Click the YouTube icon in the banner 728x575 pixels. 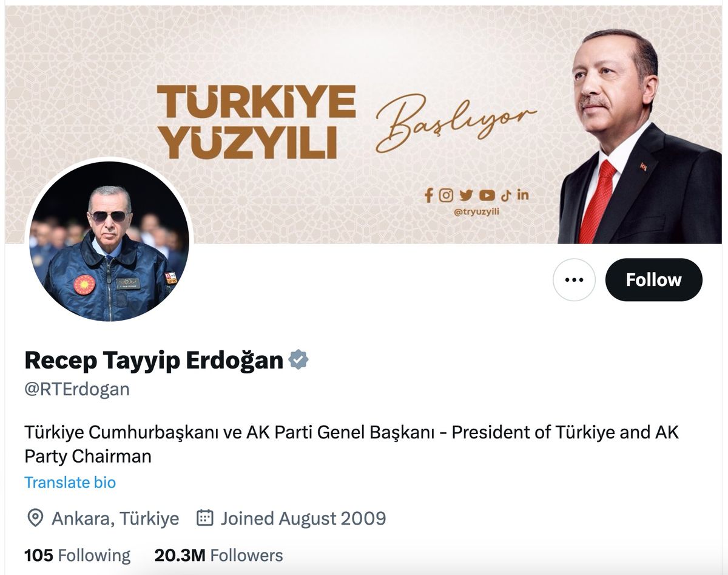tap(487, 195)
